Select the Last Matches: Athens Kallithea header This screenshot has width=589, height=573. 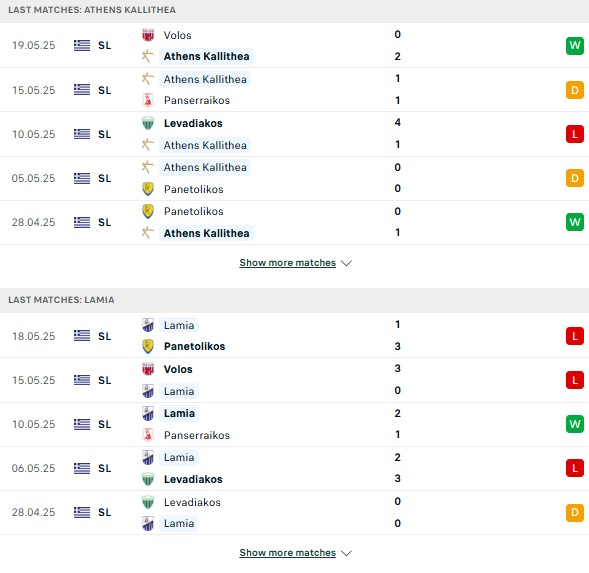92,10
